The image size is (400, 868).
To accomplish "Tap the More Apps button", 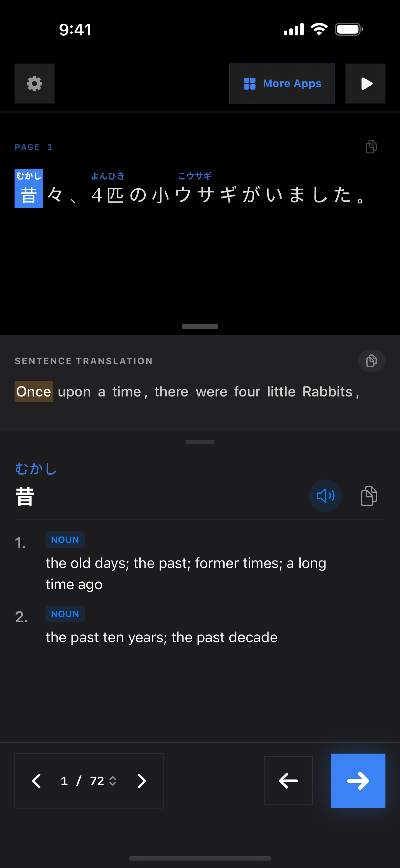I will click(282, 84).
